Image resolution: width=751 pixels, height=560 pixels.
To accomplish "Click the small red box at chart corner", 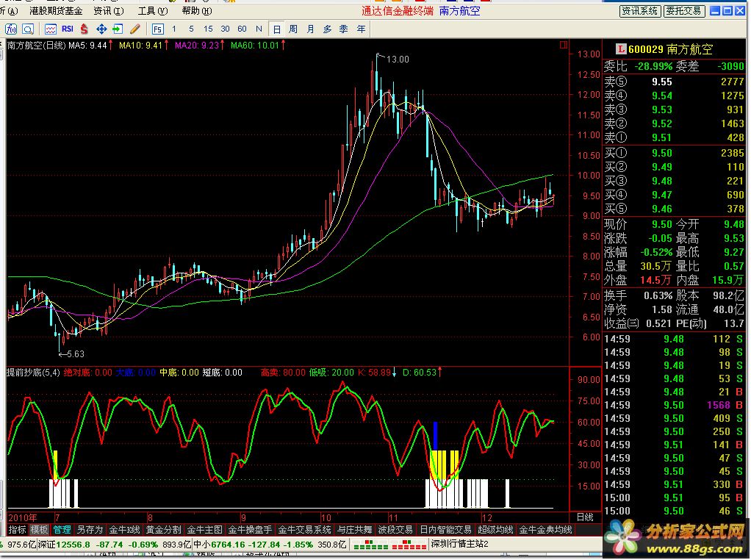I will 563,45.
